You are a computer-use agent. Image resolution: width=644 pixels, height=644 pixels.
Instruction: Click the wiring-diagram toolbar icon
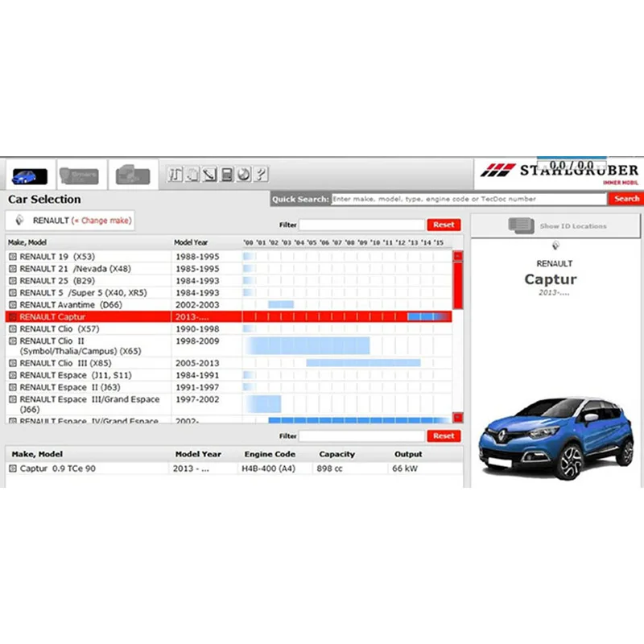click(175, 175)
